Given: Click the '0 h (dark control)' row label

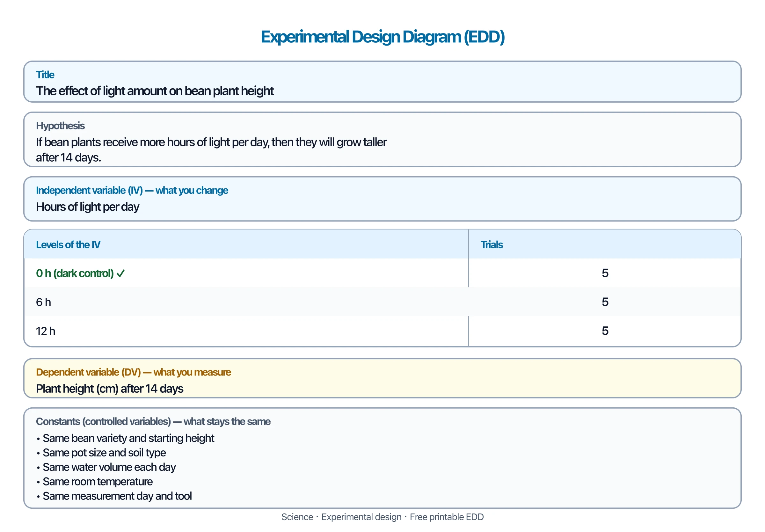Looking at the screenshot, I should (75, 273).
